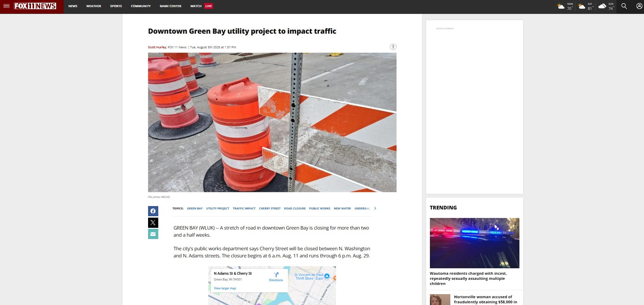
Task: Share article on Facebook
Action: (x=153, y=211)
